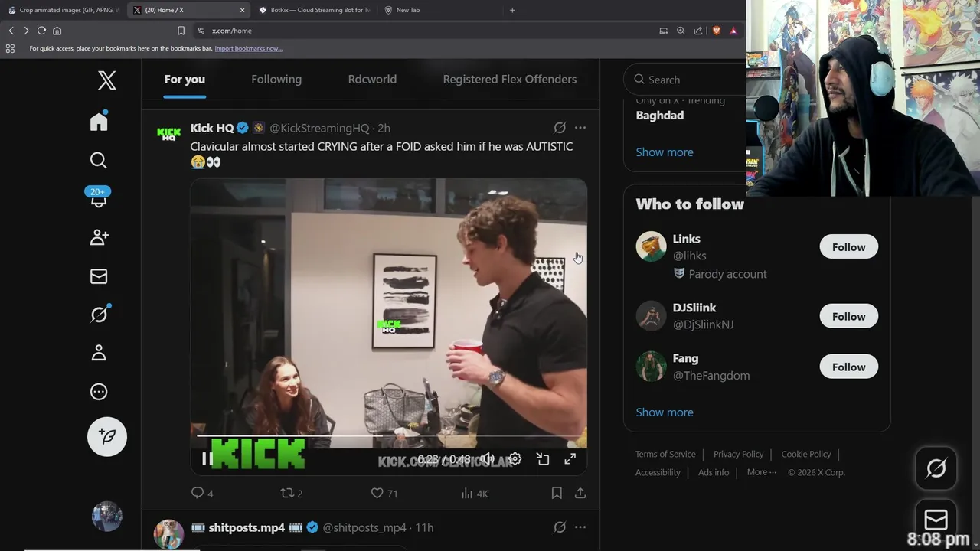Click the Grok icon on Kick HQ post
This screenshot has width=980, height=551.
coord(560,128)
